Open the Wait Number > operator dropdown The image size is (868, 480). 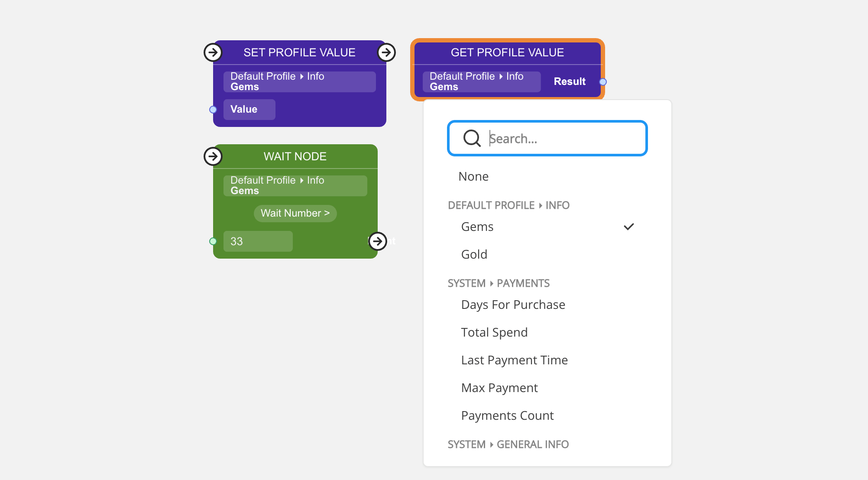click(295, 213)
